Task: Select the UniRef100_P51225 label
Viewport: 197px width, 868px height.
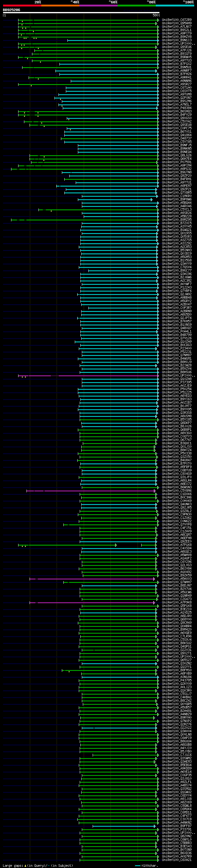Action: (177, 393)
